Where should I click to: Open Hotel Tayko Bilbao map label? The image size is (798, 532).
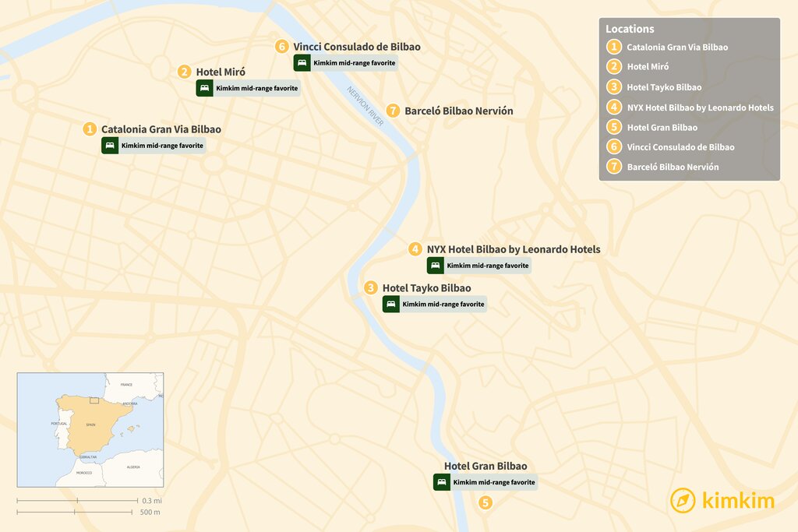(x=426, y=288)
